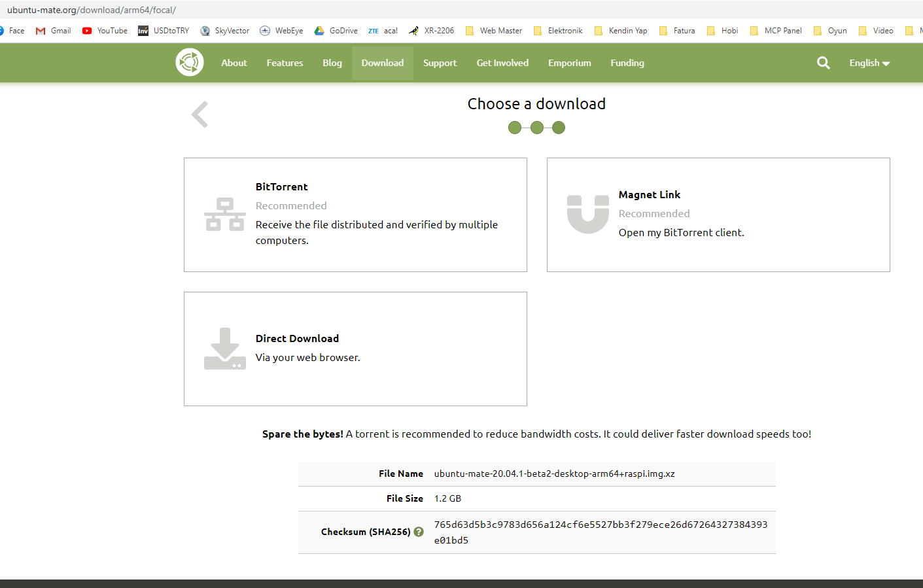Click the 1.2 GB file size value
This screenshot has width=923, height=588.
(447, 498)
